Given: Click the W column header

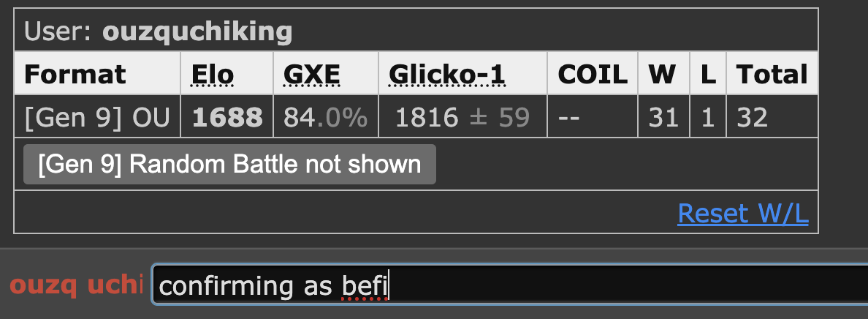Looking at the screenshot, I should pyautogui.click(x=663, y=74).
